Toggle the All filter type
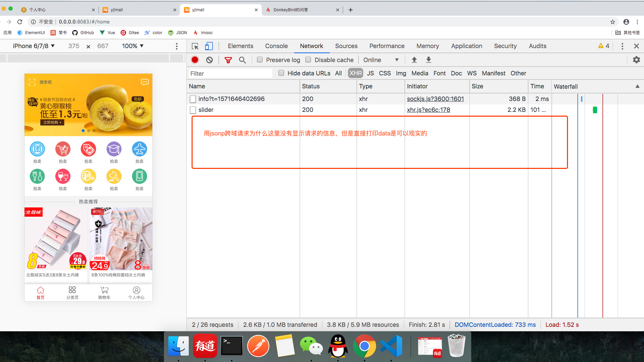Image resolution: width=644 pixels, height=362 pixels. 338,73
